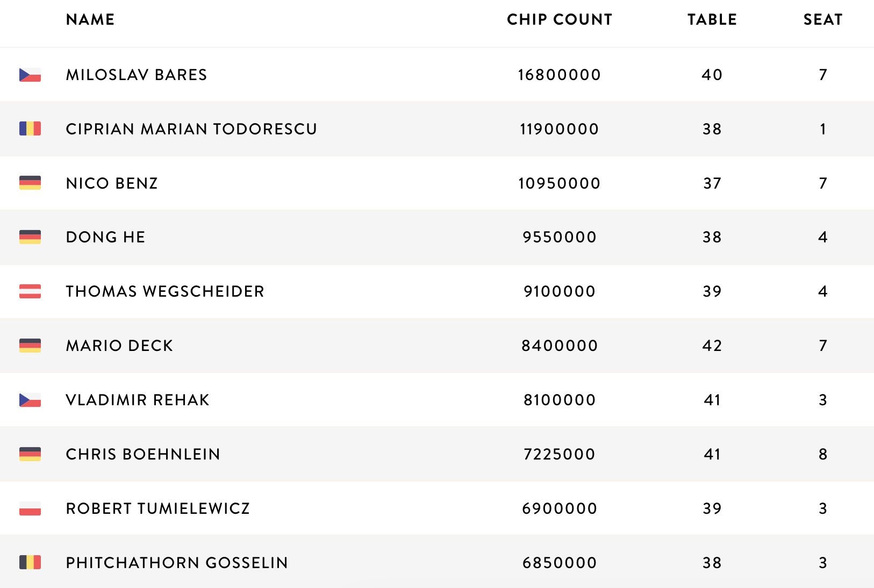Click the German flag next to Chris Boehnlein

pos(30,454)
